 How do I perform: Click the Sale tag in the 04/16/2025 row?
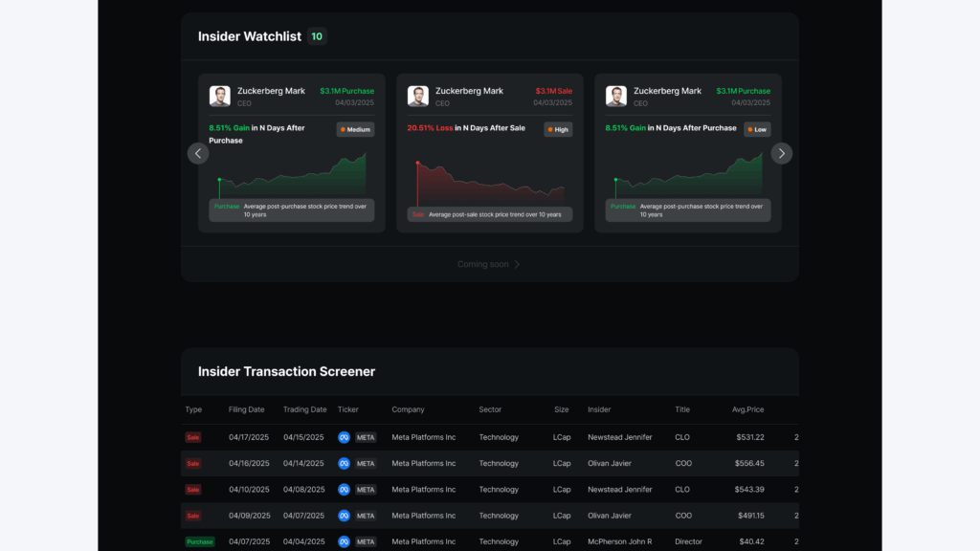pyautogui.click(x=193, y=464)
